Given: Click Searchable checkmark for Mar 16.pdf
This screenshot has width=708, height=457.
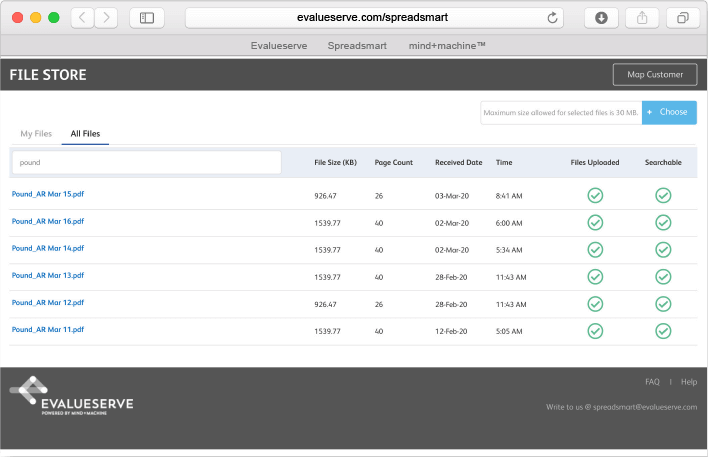Looking at the screenshot, I should click(663, 223).
